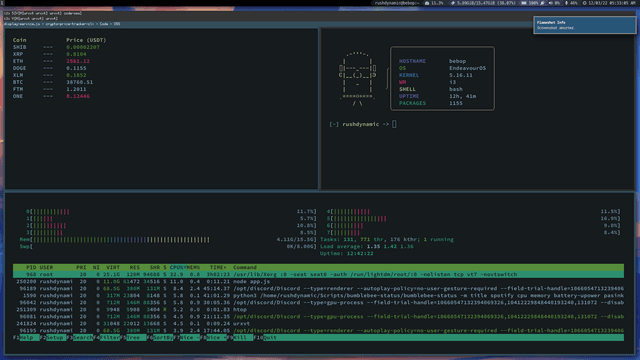
Task: Sort processes by the MEM% column header
Action: click(193, 267)
